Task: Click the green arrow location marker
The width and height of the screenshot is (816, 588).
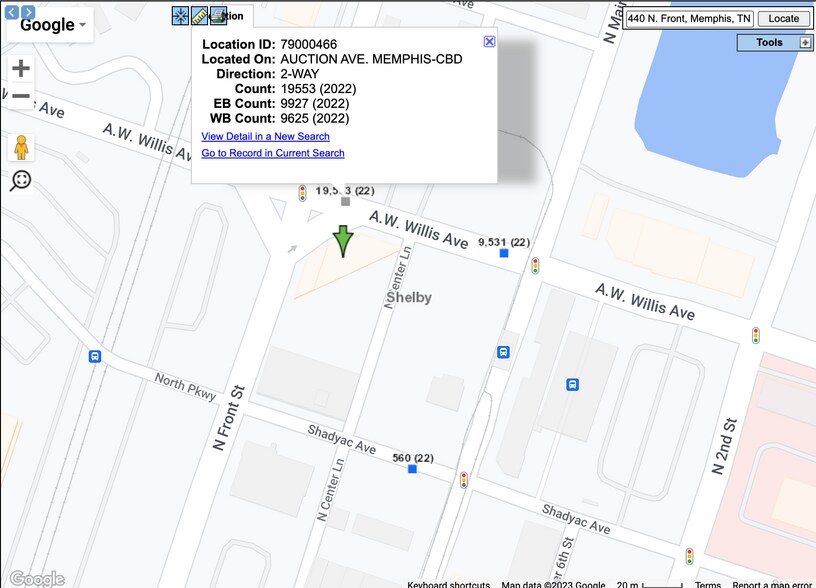Action: (343, 241)
